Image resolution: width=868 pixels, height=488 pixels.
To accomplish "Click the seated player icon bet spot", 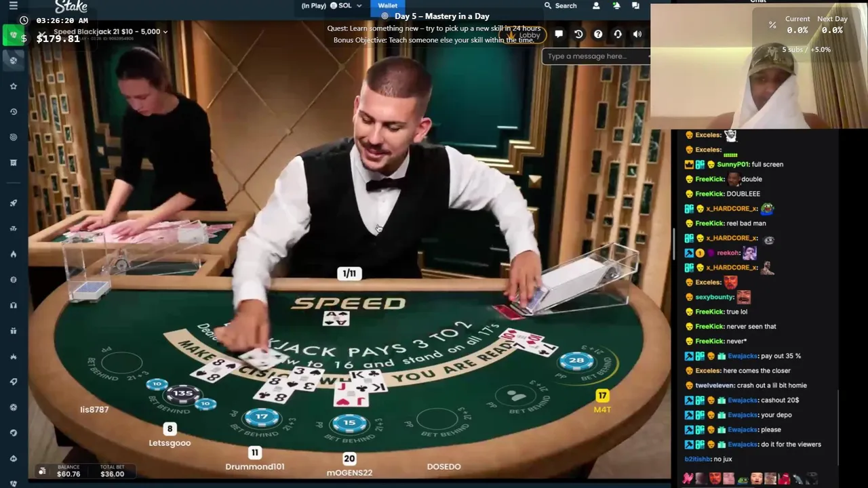I will tap(516, 395).
